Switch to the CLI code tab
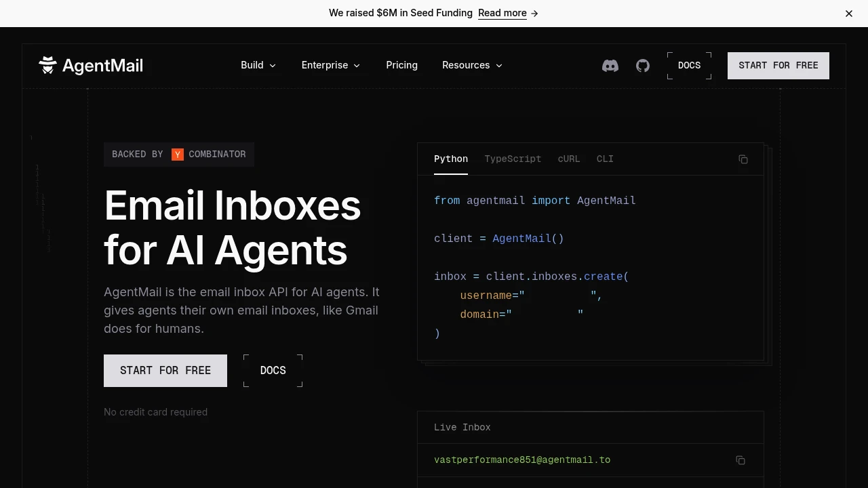 (x=605, y=159)
